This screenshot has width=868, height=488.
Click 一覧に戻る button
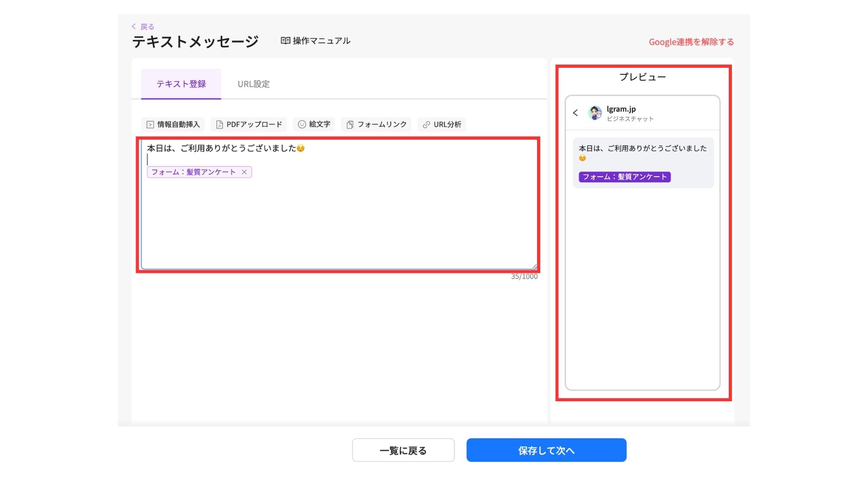403,450
